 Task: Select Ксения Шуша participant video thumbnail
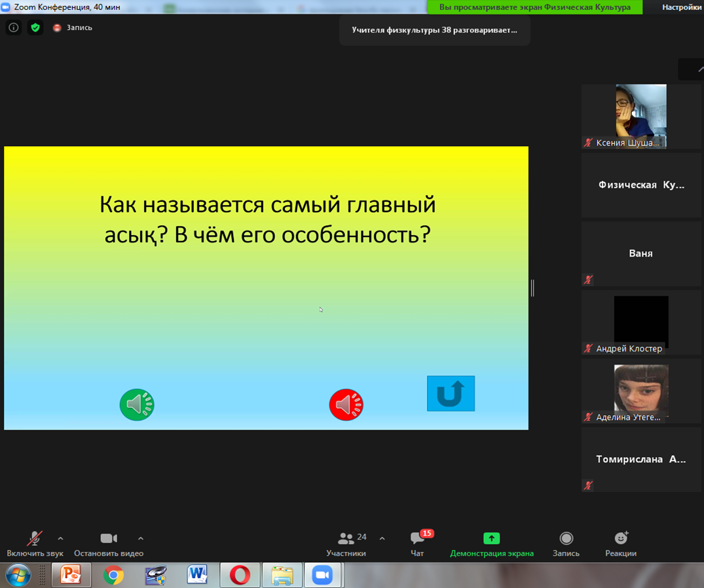pyautogui.click(x=640, y=117)
